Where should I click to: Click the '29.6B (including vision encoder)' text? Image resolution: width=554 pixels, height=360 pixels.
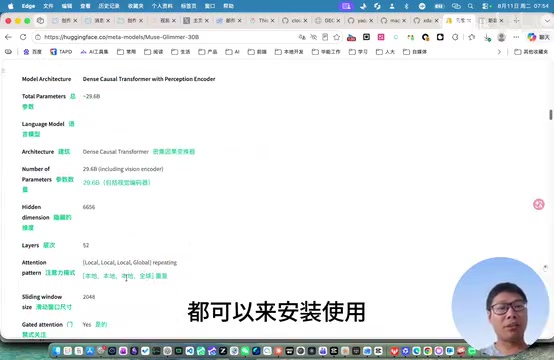(x=123, y=169)
